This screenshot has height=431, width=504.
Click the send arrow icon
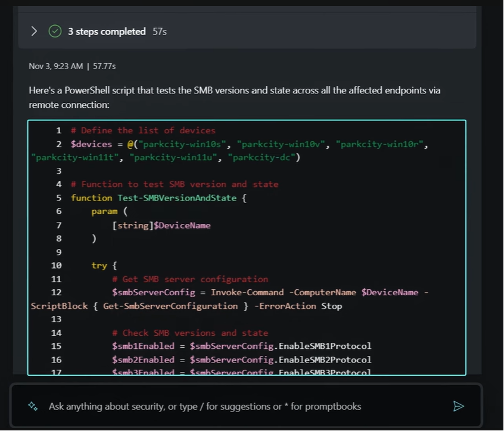(x=458, y=406)
